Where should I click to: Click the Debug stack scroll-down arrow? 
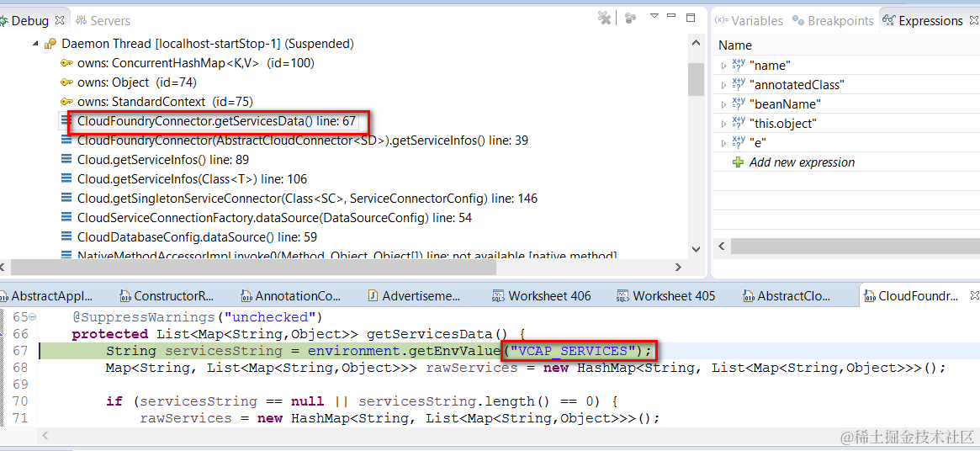point(696,249)
